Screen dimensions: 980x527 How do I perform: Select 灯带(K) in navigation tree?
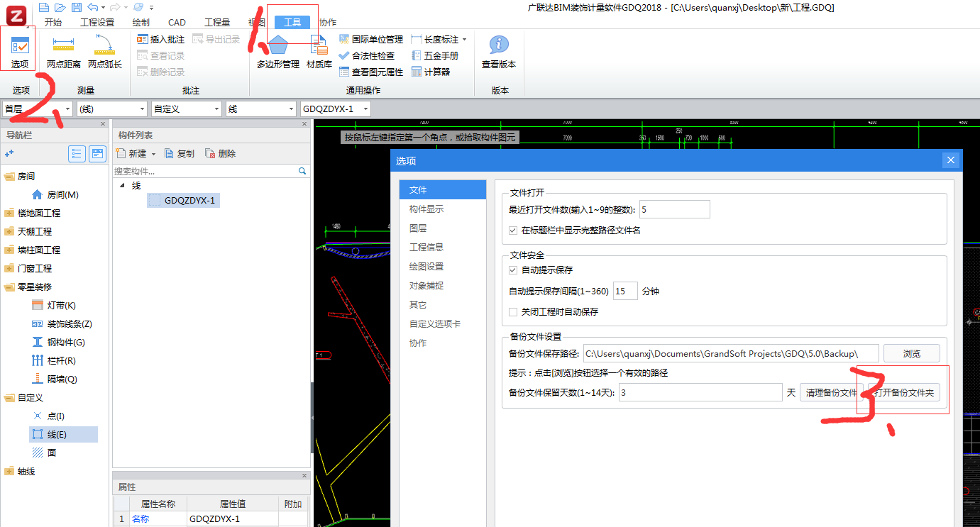(x=54, y=306)
